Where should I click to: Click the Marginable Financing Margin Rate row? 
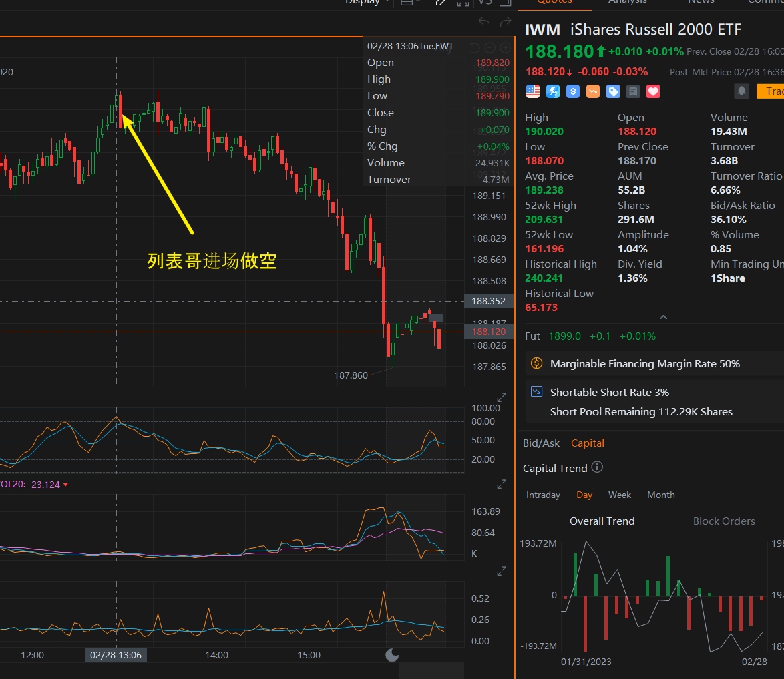[x=654, y=363]
